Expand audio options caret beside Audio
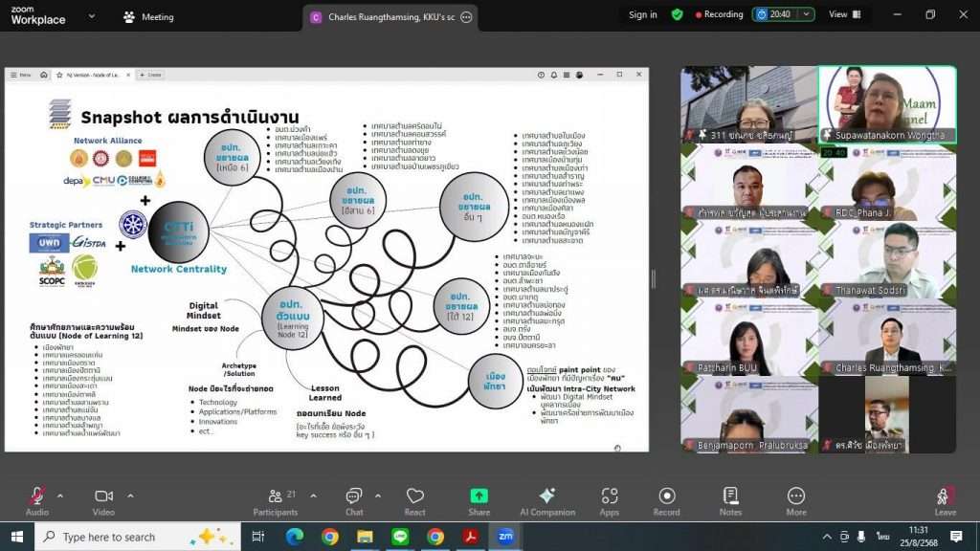The height and width of the screenshot is (551, 980). tap(60, 496)
